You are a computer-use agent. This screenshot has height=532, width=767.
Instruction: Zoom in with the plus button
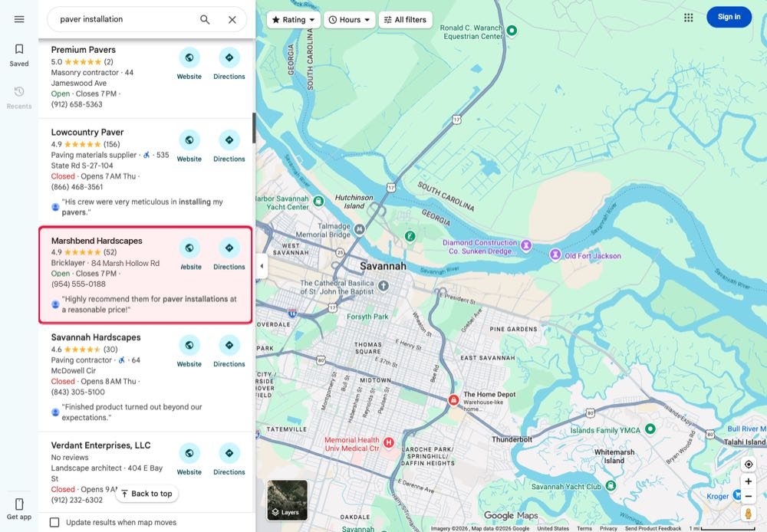click(749, 481)
